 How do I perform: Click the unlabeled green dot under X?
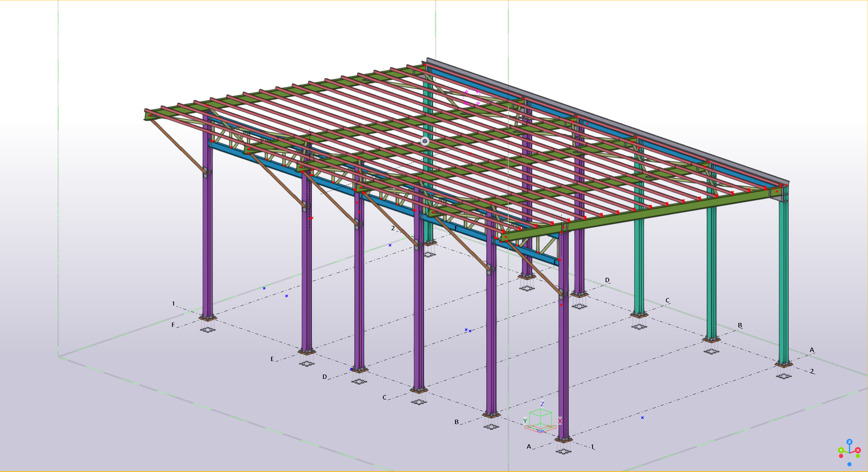coord(858,456)
